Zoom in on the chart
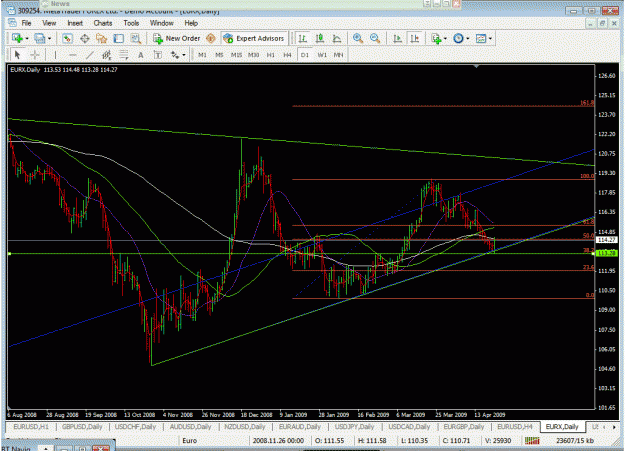The width and height of the screenshot is (625, 451). click(x=358, y=38)
